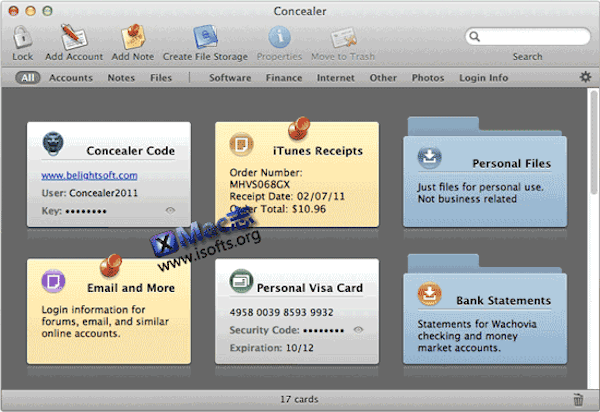Click the Personal Files description text
600x412 pixels.
tap(480, 193)
